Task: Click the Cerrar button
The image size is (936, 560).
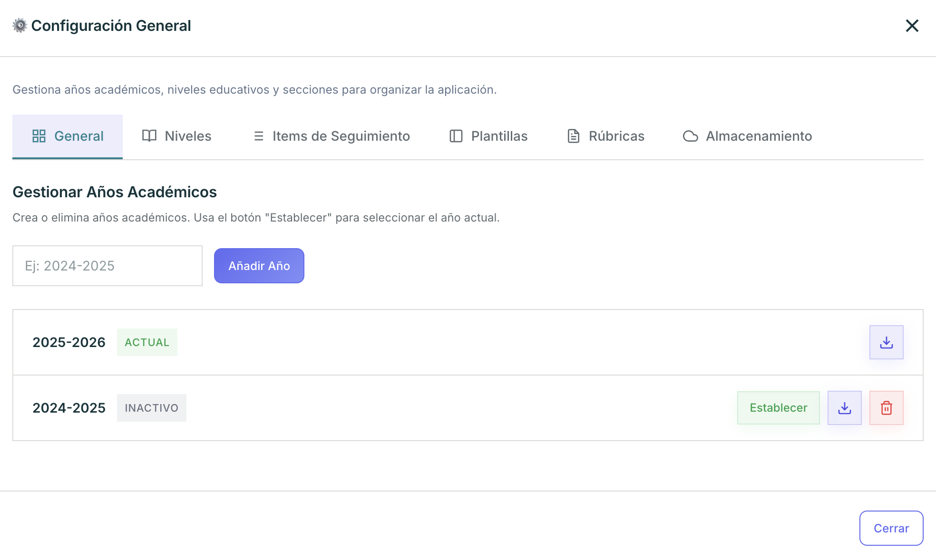Action: tap(891, 528)
